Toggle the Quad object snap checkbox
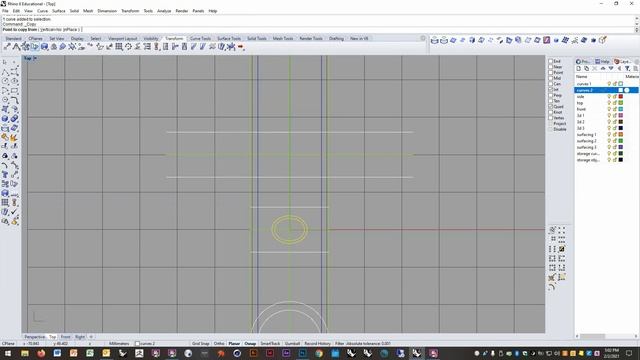This screenshot has width=640, height=360. click(x=551, y=107)
